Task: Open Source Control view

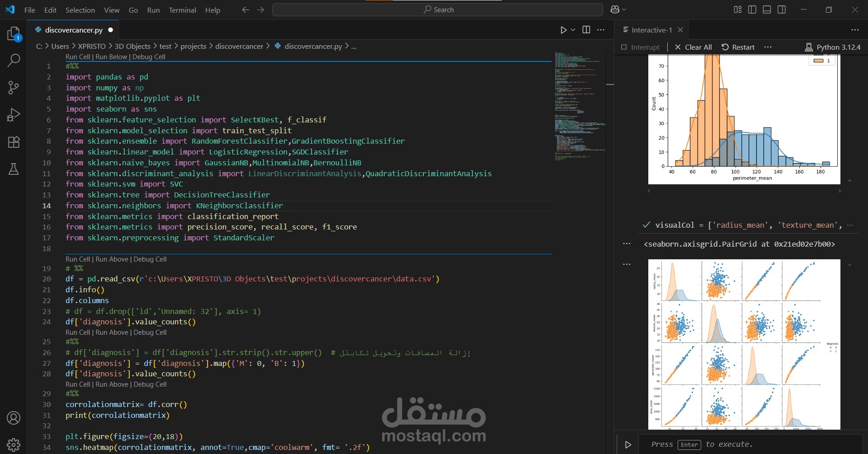Action: 14,88
